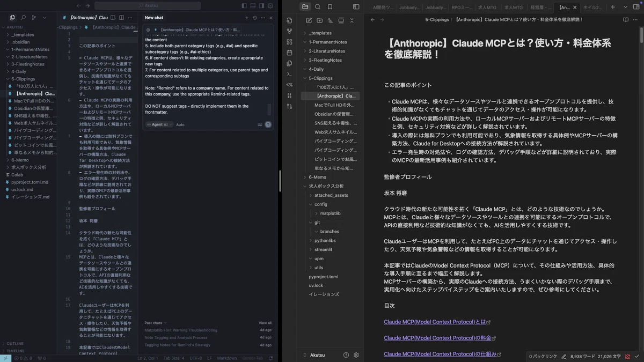This screenshot has width=644, height=362.
Task: Toggle the Cursor Tab indicator in status bar
Action: click(253, 358)
